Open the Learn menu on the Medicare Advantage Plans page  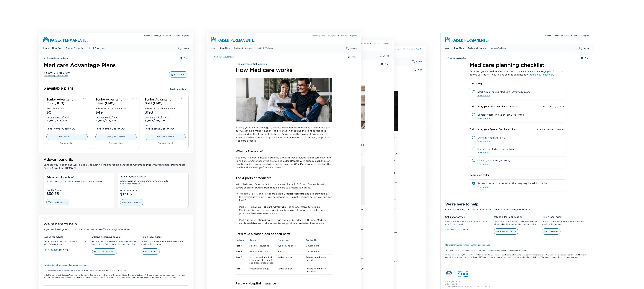pos(46,48)
